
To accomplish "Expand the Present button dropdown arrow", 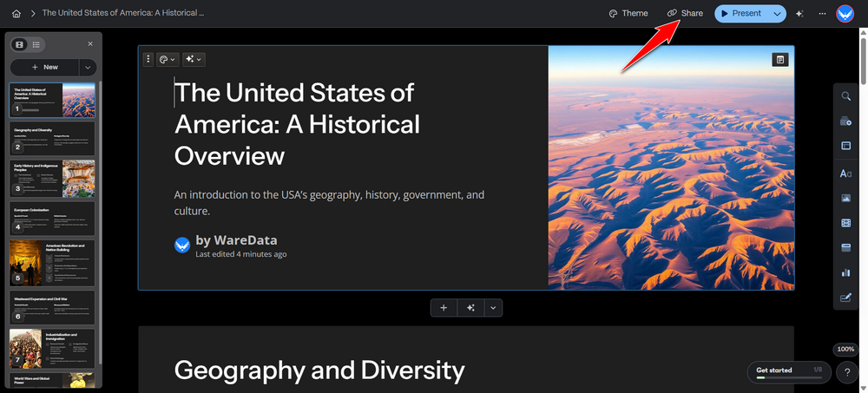I will tap(777, 13).
